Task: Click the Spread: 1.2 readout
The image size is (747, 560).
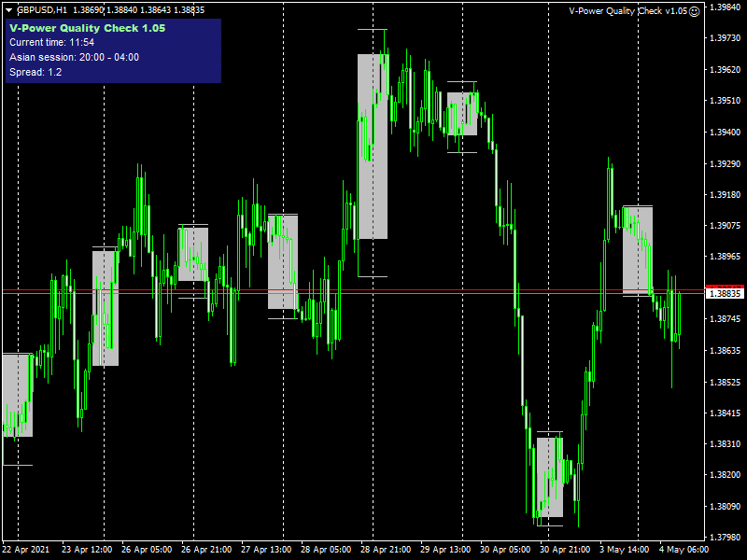Action: point(35,73)
